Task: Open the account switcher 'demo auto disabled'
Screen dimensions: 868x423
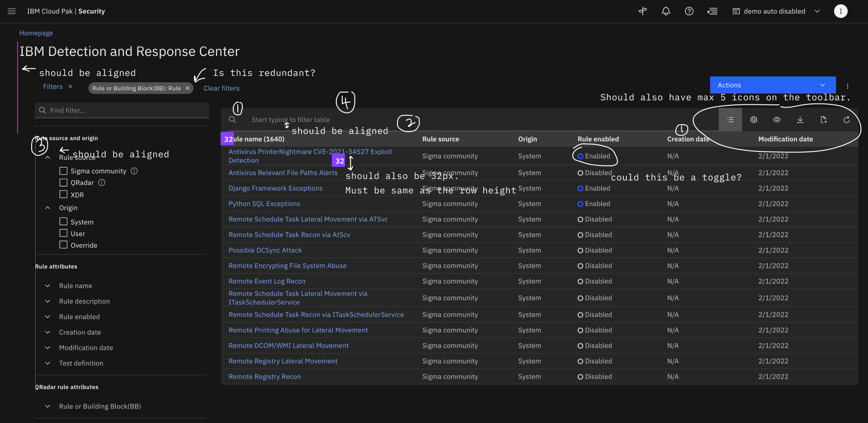Action: click(776, 11)
